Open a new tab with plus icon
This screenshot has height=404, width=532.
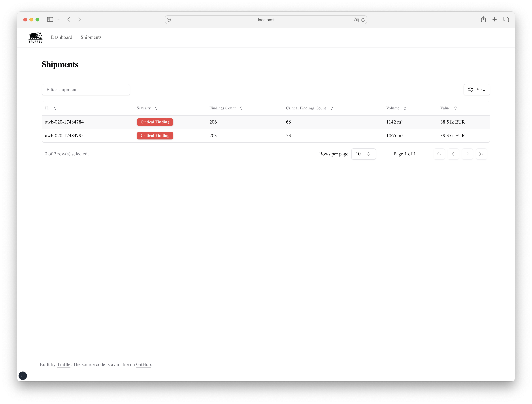(494, 19)
